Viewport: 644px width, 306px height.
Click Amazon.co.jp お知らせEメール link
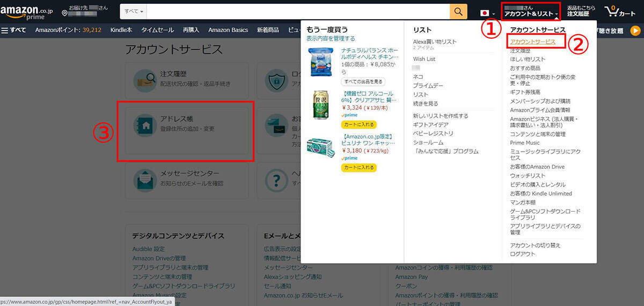point(303,295)
